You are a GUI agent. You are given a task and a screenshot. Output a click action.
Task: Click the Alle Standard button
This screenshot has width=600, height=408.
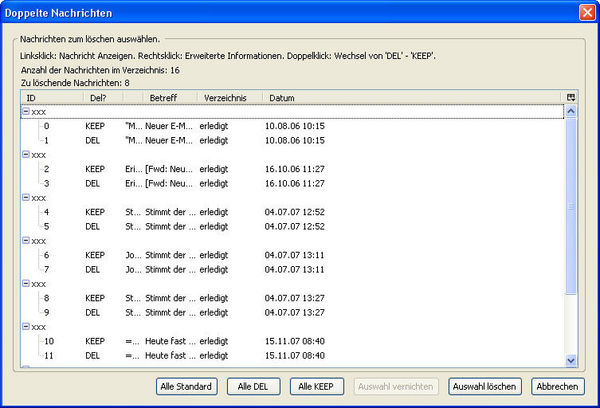[186, 387]
